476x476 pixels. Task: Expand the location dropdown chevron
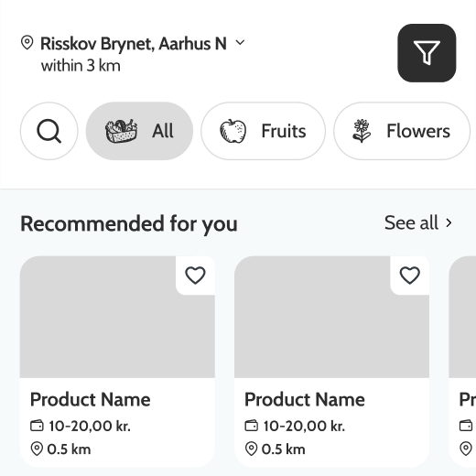(240, 43)
